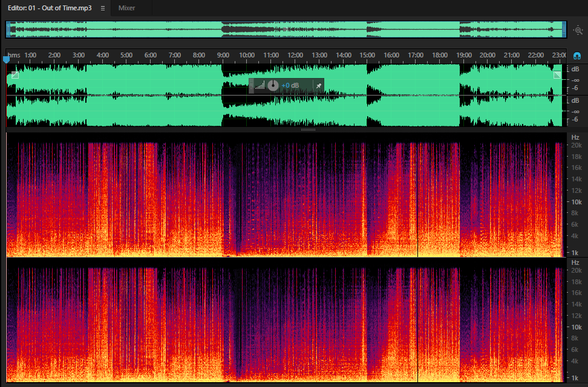This screenshot has height=387, width=588.
Task: Click the blue playhead marker on timeline
Action: click(6, 59)
